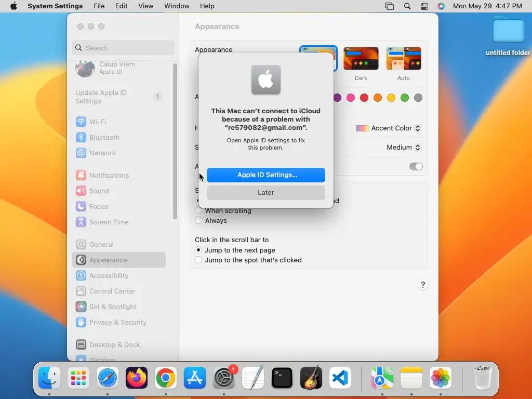
Task: Select the Sound speaker icon
Action: [x=81, y=191]
